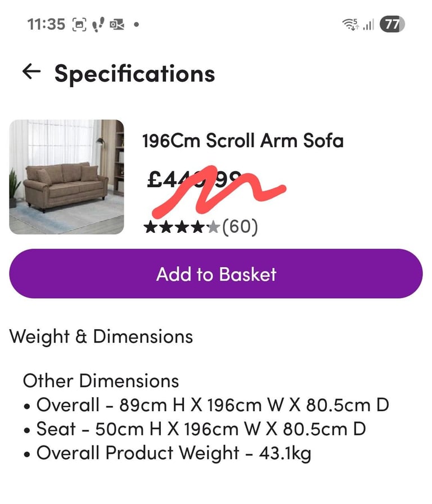Image resolution: width=432 pixels, height=504 pixels.
Task: Tap the mobile signal bars icon
Action: pyautogui.click(x=368, y=25)
